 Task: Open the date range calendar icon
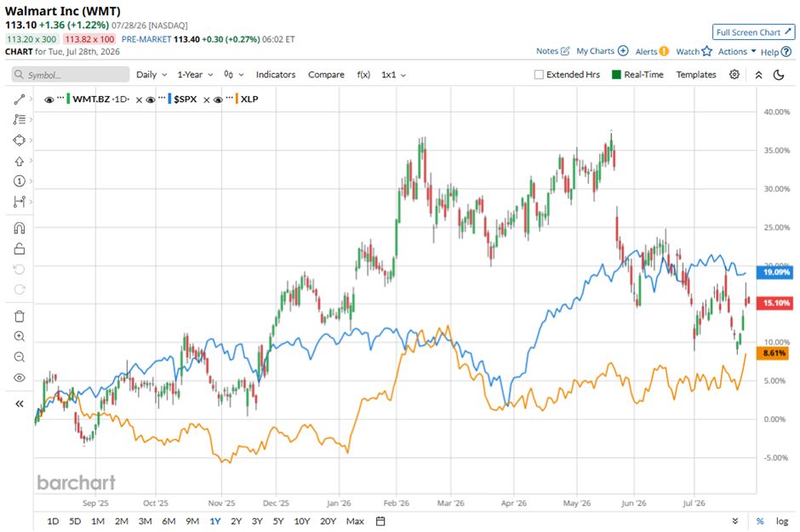380,521
